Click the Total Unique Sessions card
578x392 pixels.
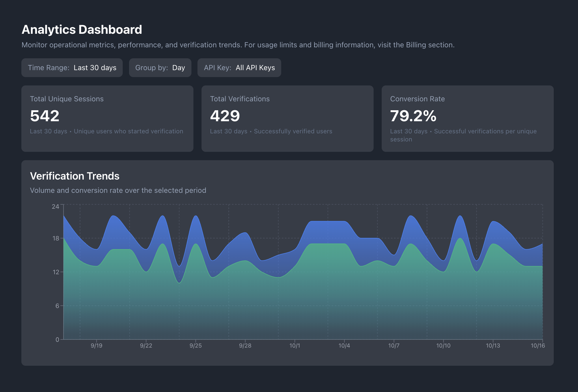[107, 118]
